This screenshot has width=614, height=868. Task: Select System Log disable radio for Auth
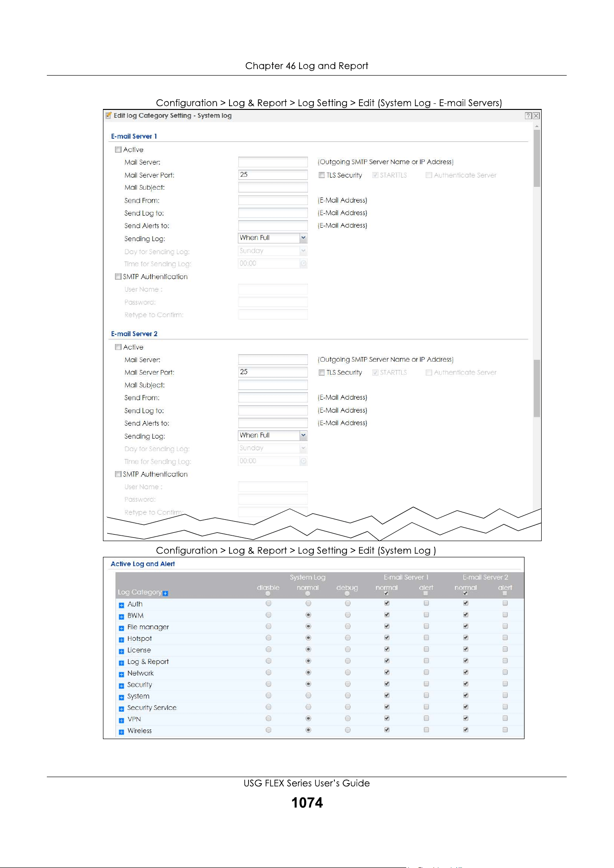269,603
